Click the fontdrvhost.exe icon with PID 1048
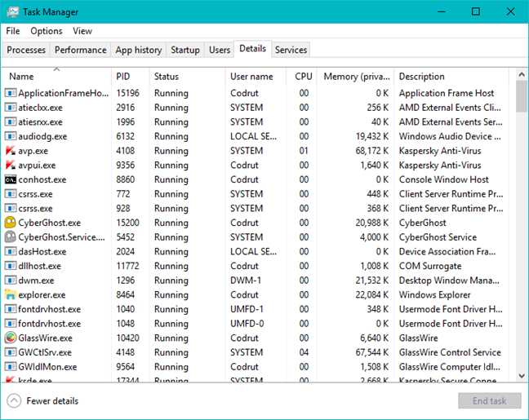This screenshot has width=529, height=420. (11, 323)
